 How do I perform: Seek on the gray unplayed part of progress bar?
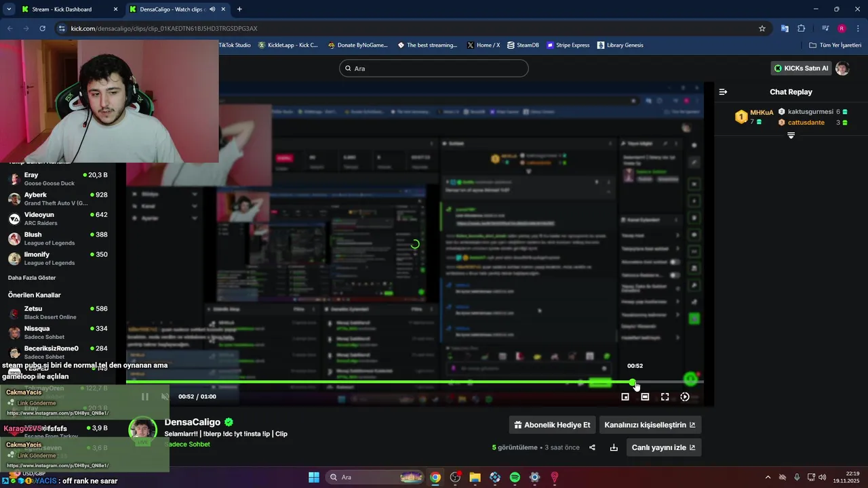point(670,382)
